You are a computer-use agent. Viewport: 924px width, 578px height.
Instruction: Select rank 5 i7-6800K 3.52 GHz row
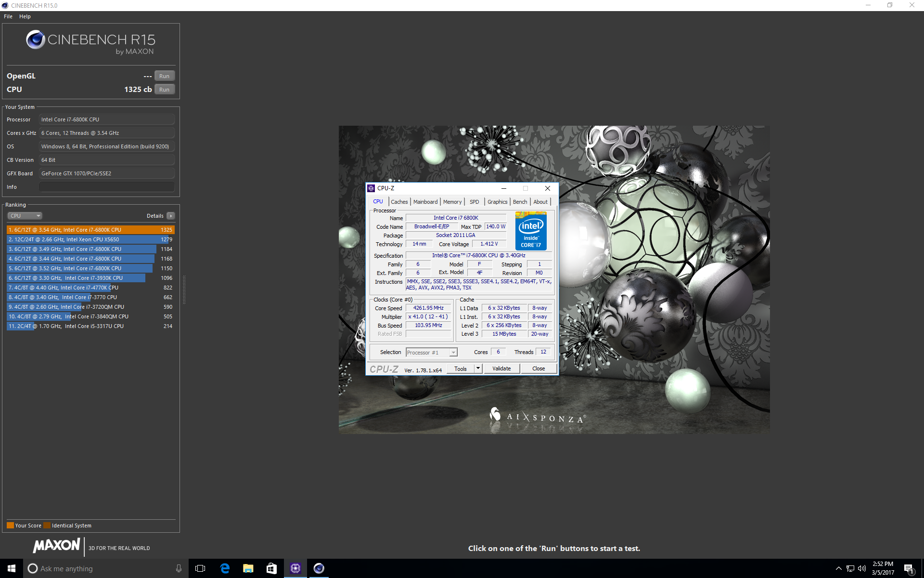tap(90, 268)
